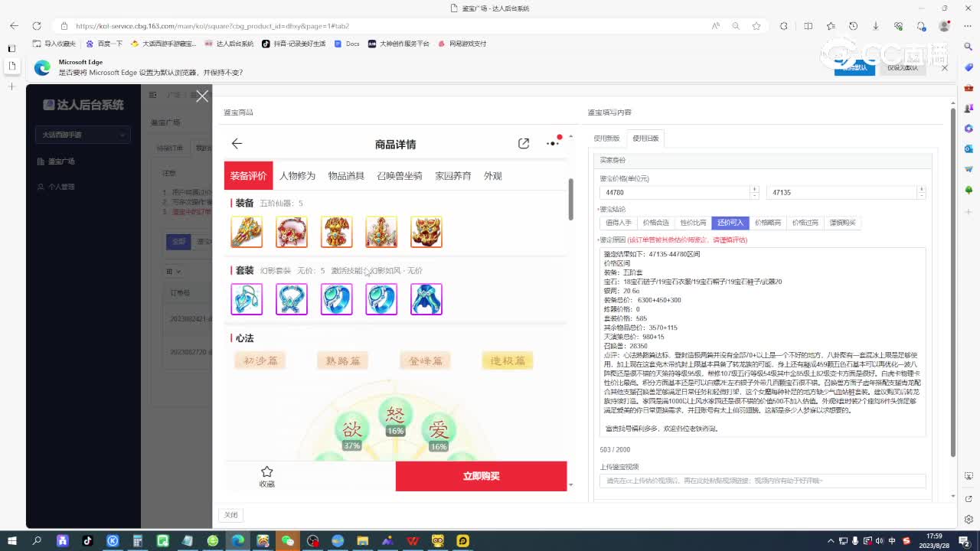Select the 值得入手 conclusion option
The image size is (980, 551).
619,223
